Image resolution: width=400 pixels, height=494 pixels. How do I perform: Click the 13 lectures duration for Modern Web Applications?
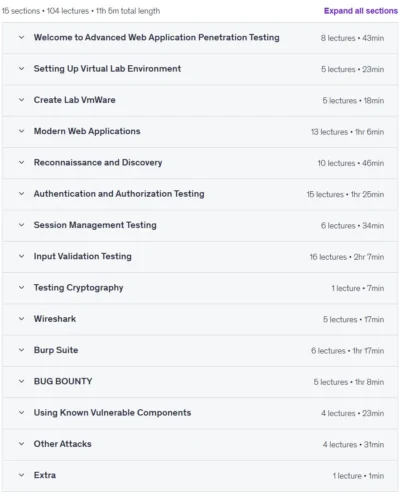click(x=347, y=132)
